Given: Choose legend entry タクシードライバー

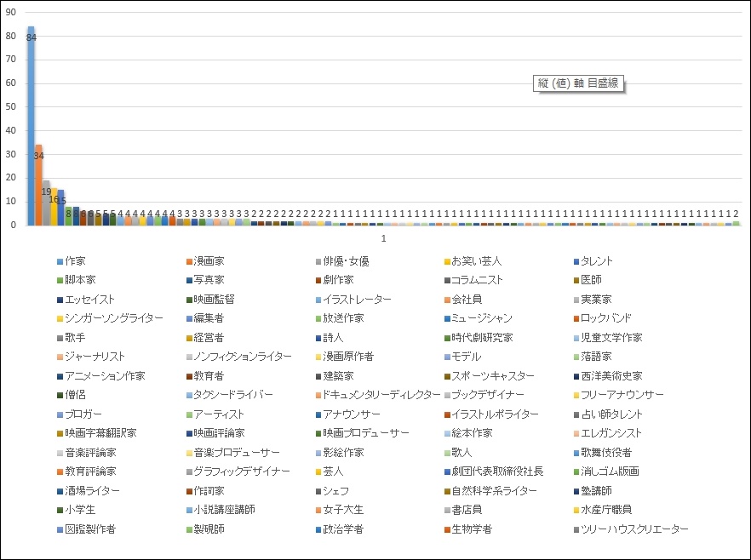Looking at the screenshot, I should tap(230, 395).
